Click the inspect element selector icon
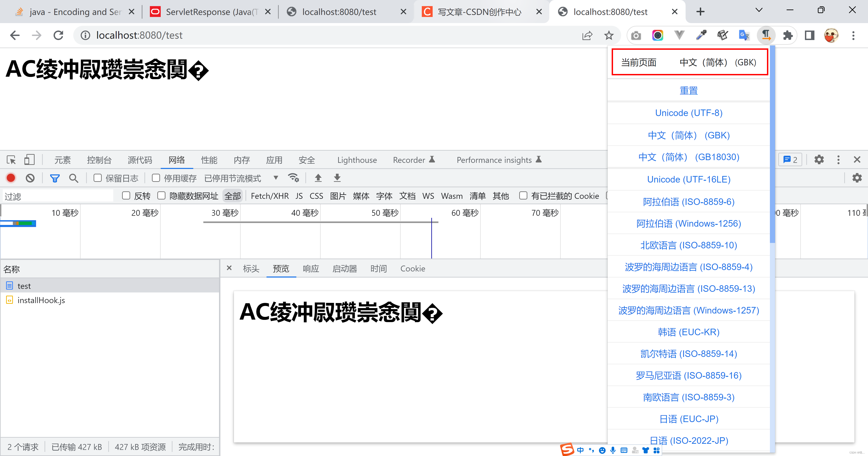This screenshot has height=456, width=868. click(x=11, y=159)
